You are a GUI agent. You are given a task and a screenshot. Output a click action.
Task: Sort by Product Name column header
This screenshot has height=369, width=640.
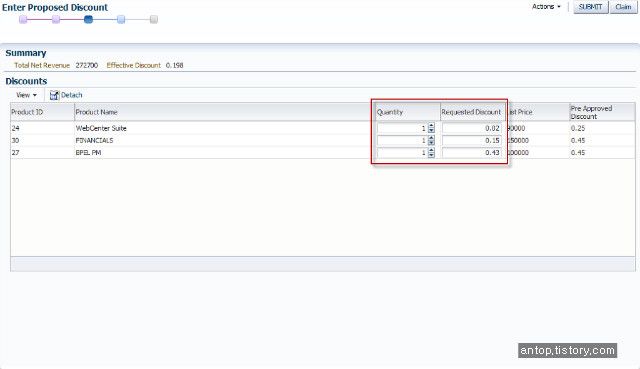[224, 112]
